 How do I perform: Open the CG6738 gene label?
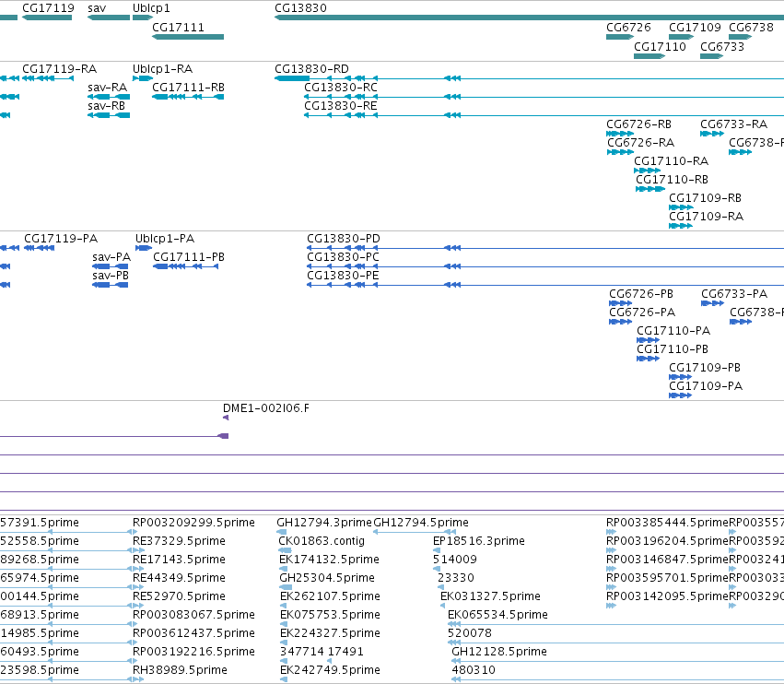tap(751, 27)
